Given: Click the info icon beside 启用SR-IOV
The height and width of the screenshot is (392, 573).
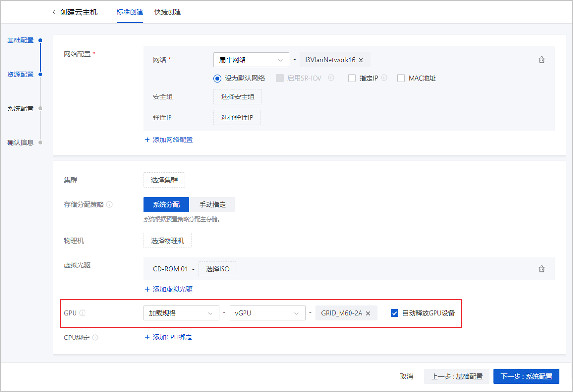Looking at the screenshot, I should [330, 78].
